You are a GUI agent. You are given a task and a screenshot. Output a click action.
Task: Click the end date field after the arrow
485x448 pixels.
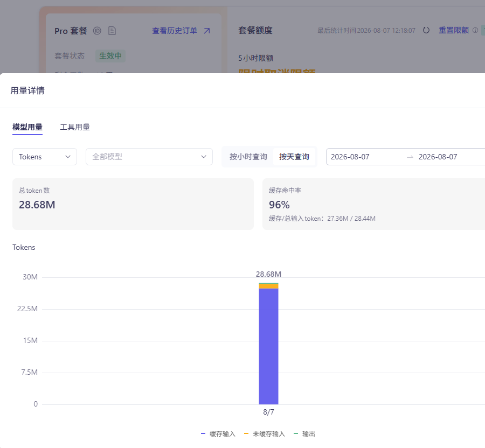point(438,157)
